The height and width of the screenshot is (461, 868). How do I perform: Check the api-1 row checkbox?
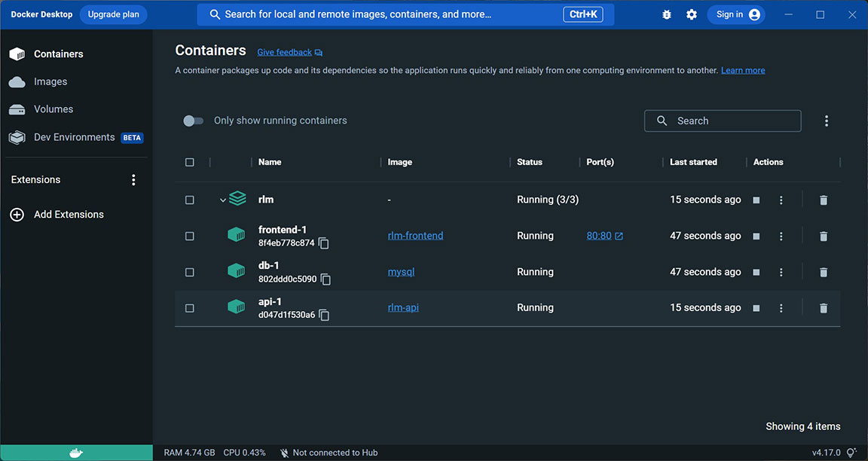pyautogui.click(x=190, y=308)
